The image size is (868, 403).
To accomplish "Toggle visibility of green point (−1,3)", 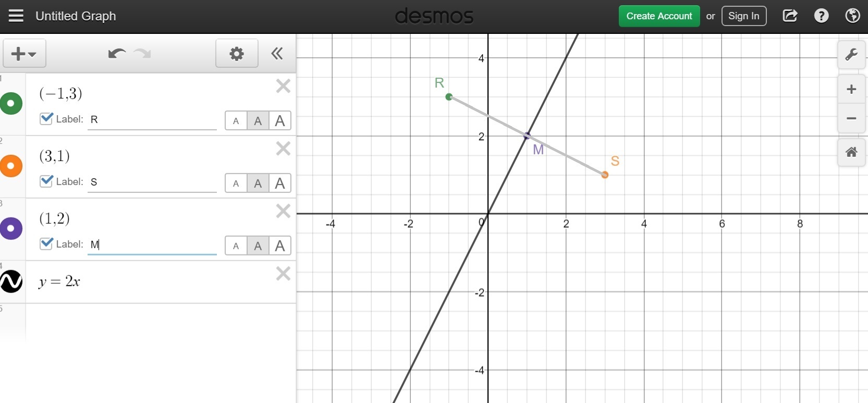I will (x=11, y=103).
